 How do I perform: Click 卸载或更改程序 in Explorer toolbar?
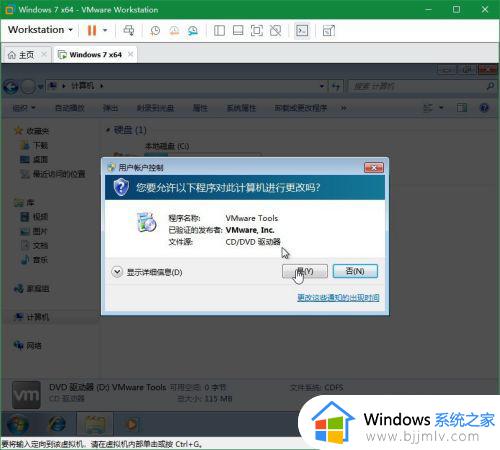[301, 108]
